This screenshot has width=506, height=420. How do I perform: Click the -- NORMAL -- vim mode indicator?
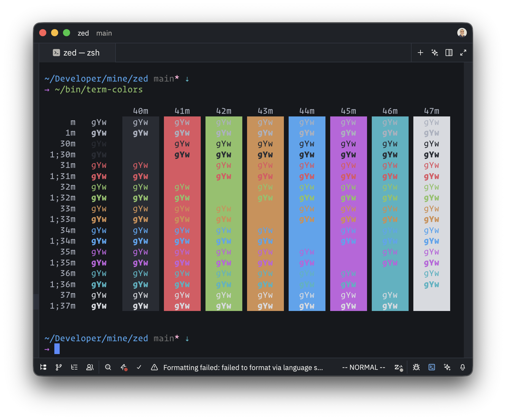364,367
